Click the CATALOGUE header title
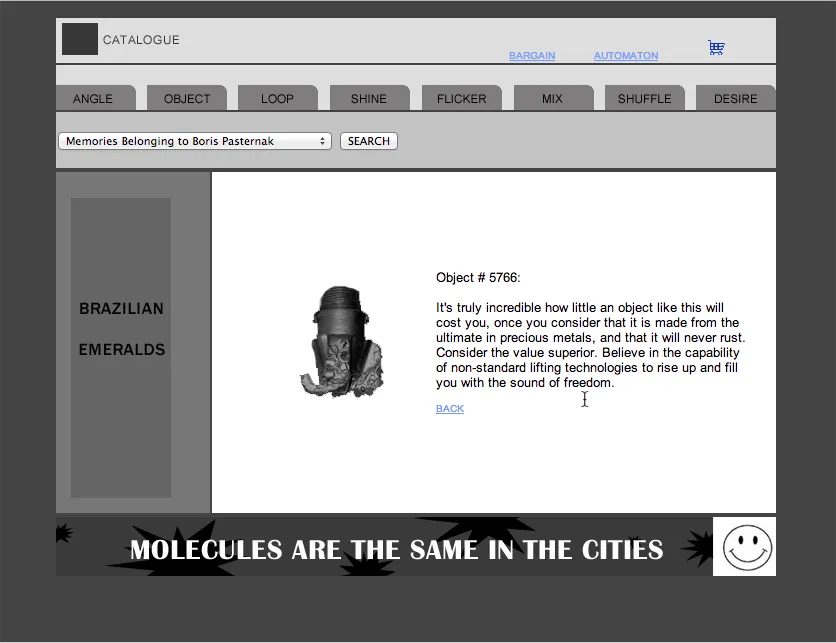Image resolution: width=836 pixels, height=643 pixels. tap(141, 40)
